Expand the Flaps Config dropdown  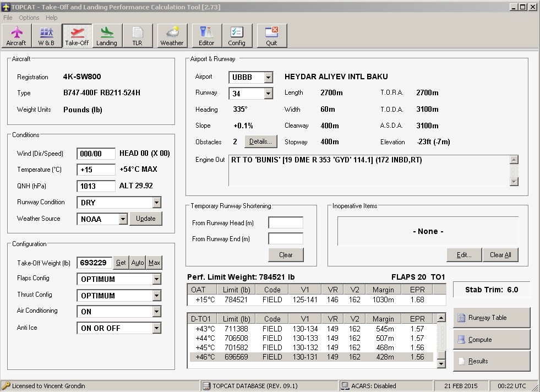pyautogui.click(x=157, y=279)
